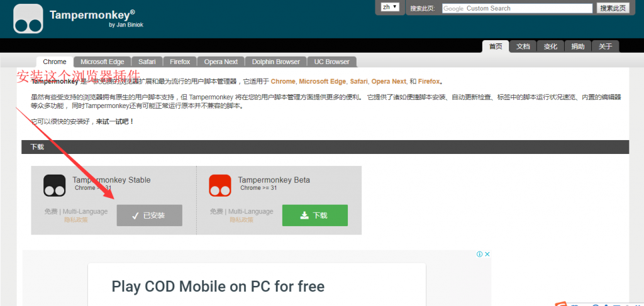This screenshot has height=306, width=644.
Task: Follow the Opera Next link in description
Action: tap(389, 81)
